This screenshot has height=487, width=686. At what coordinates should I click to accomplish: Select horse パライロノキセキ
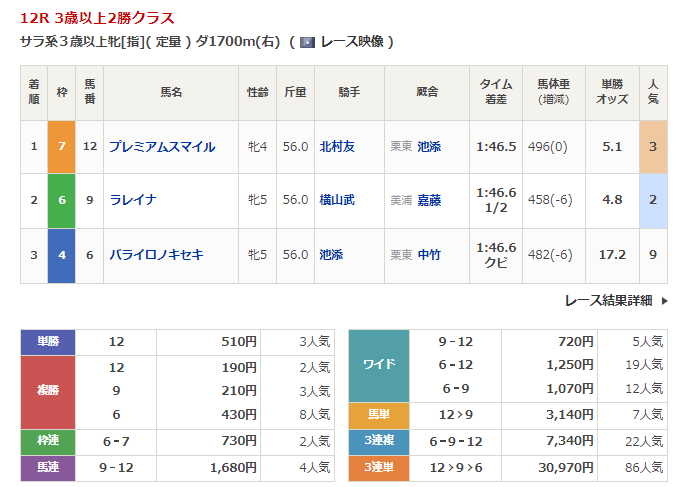pyautogui.click(x=156, y=255)
